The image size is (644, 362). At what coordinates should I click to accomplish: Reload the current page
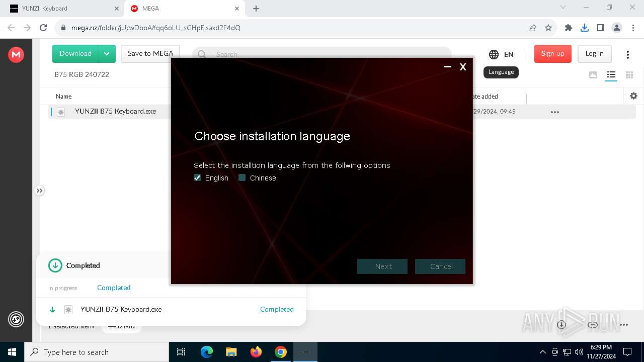(43, 28)
